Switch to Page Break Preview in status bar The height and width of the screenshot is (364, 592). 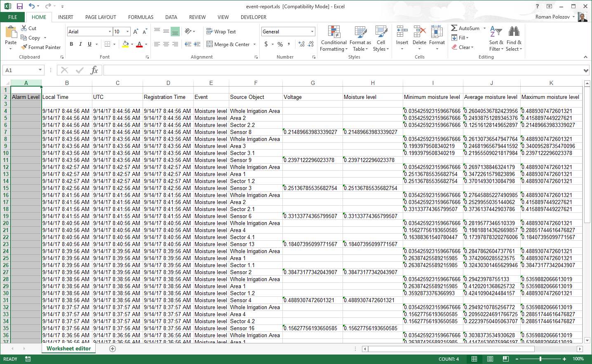click(506, 359)
